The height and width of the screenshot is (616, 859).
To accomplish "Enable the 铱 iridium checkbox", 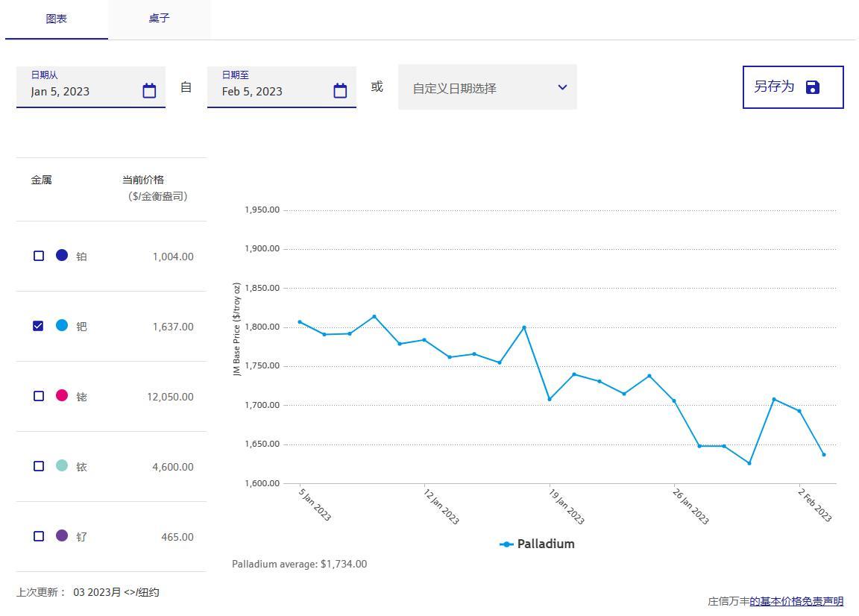I will [39, 466].
